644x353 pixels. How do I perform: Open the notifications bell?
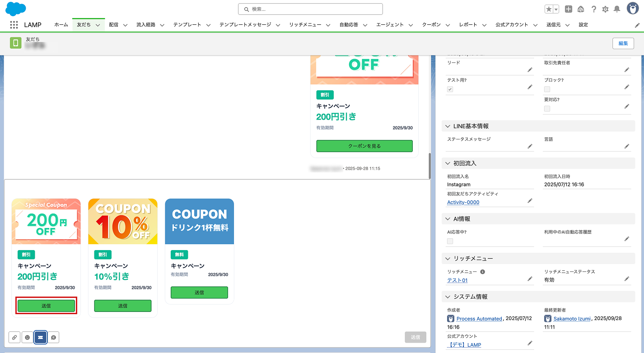click(x=617, y=9)
